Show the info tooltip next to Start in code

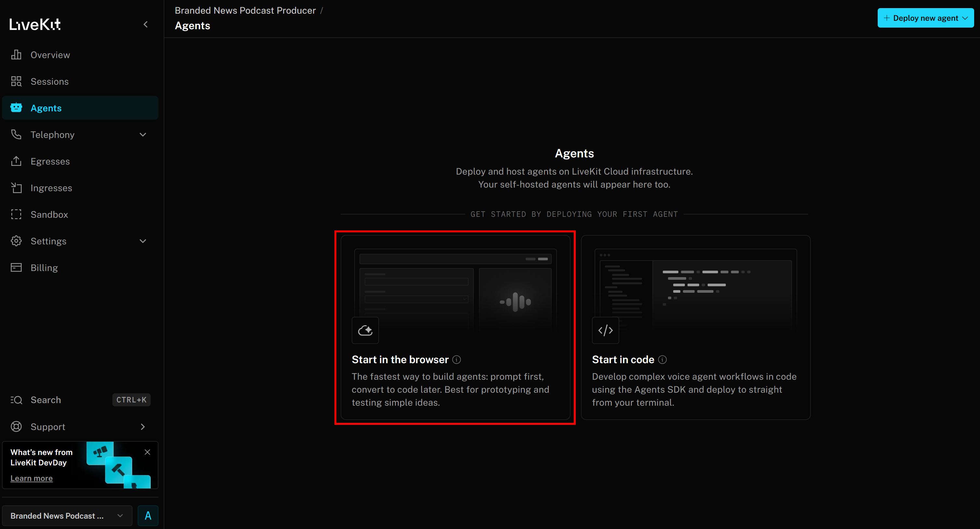(x=662, y=359)
